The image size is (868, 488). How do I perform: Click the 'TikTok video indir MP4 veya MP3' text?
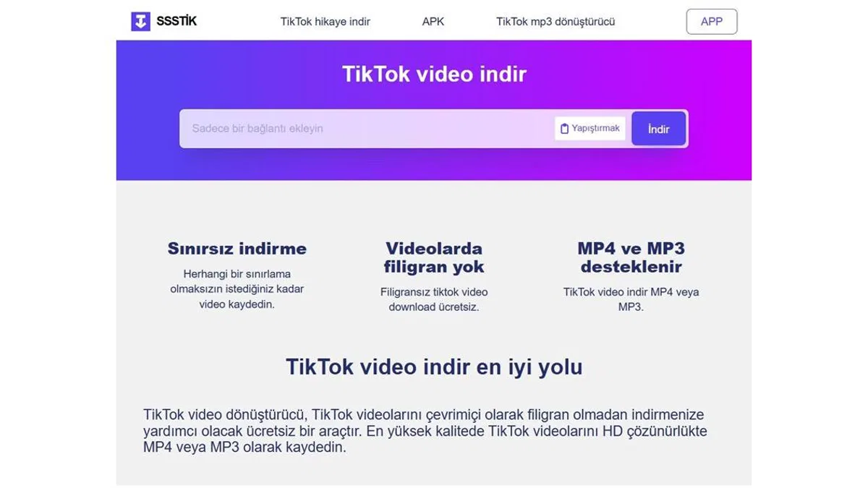631,299
